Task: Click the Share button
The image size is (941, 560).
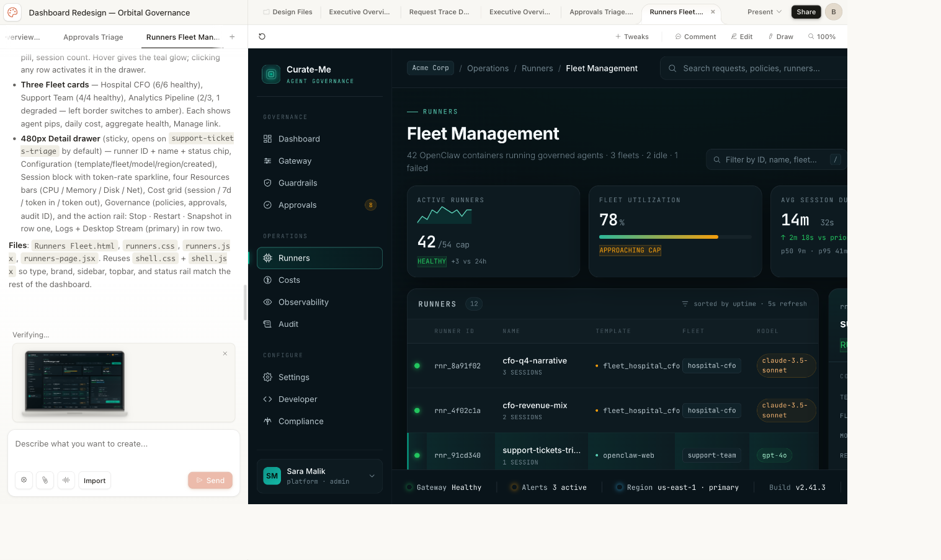Action: pos(806,12)
